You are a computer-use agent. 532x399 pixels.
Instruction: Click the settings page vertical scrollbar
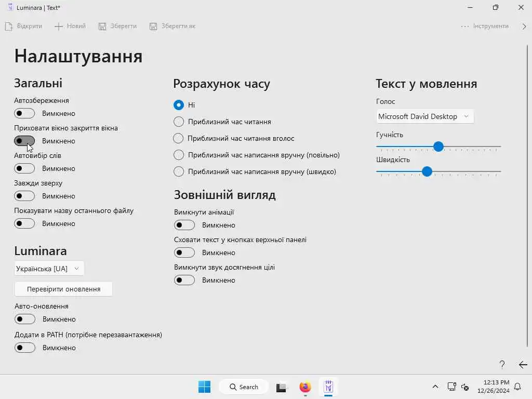point(527,196)
